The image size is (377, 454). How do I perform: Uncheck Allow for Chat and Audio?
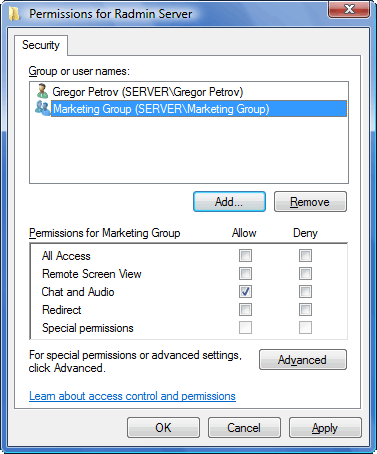tap(245, 292)
